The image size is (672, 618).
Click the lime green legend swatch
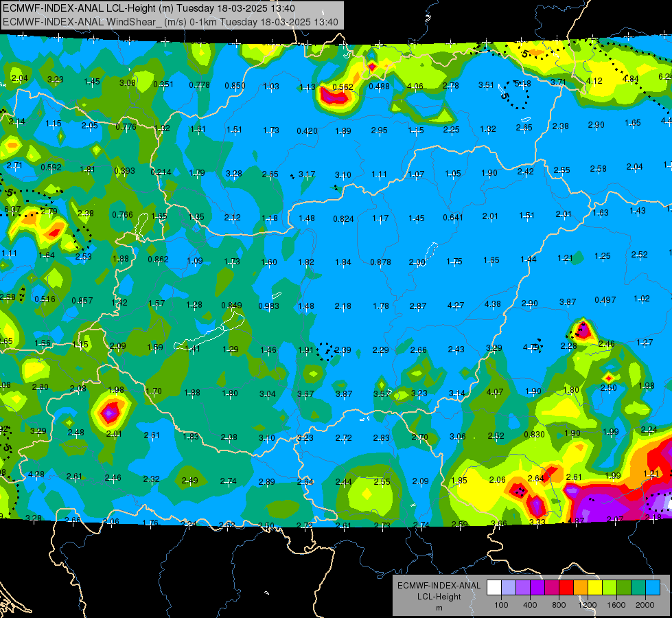tap(610, 587)
